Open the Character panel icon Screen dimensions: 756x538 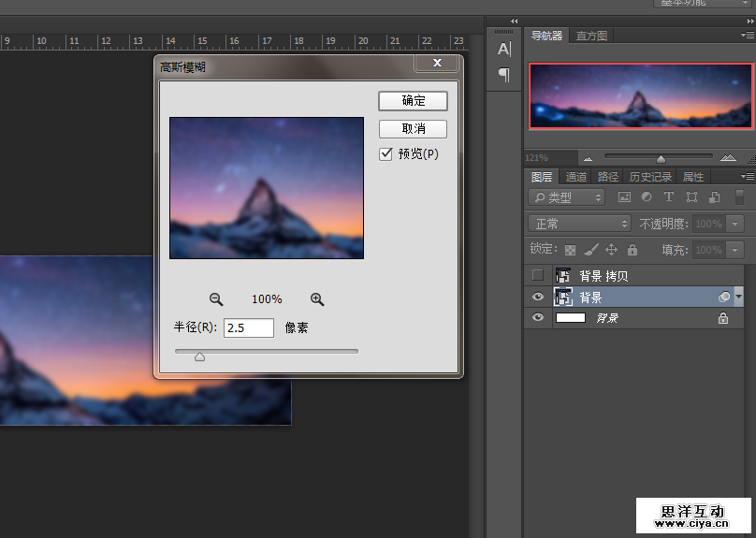tap(503, 50)
